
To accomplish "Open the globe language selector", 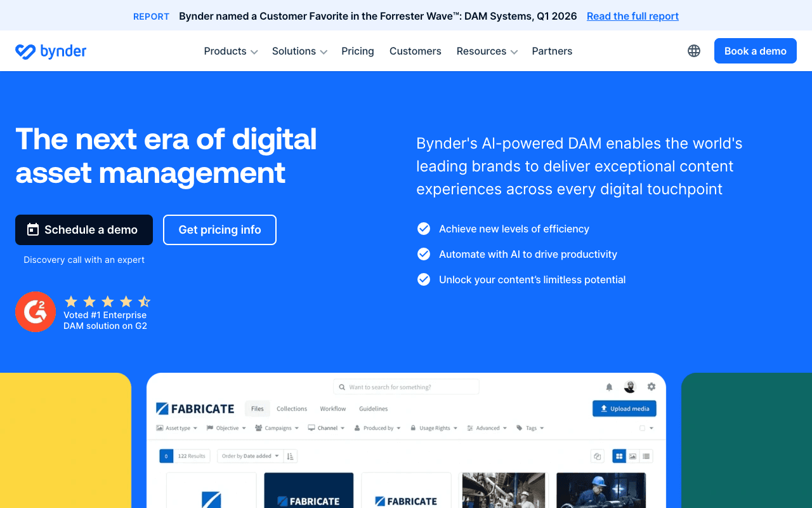I will point(694,51).
